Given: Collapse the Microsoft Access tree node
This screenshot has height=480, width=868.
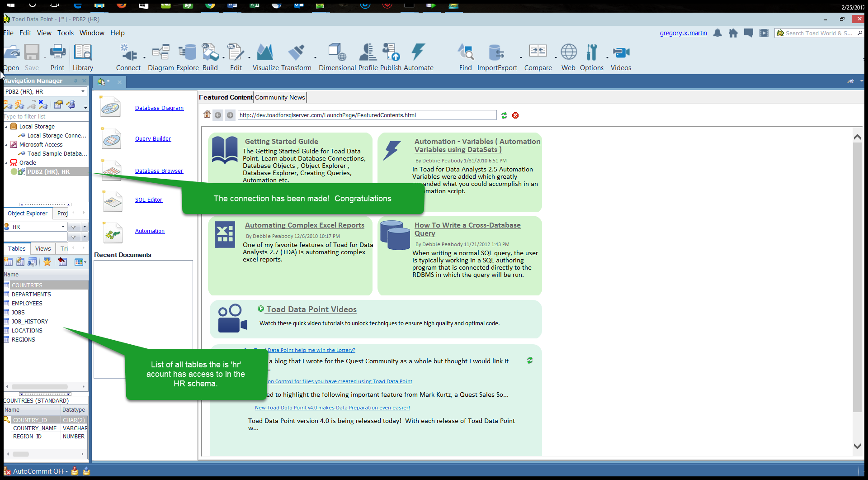Looking at the screenshot, I should [x=6, y=145].
